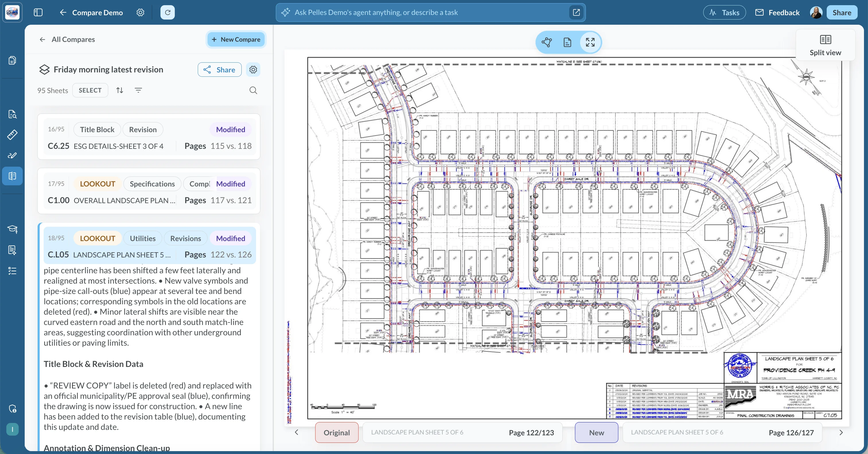Click the Title Block & Revision Data heading
Image resolution: width=868 pixels, height=454 pixels.
click(x=93, y=364)
